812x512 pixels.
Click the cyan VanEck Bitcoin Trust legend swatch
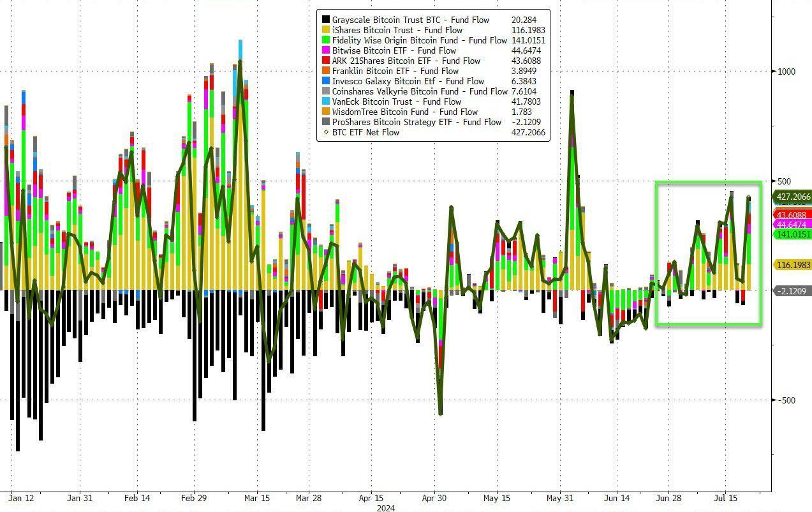click(326, 102)
